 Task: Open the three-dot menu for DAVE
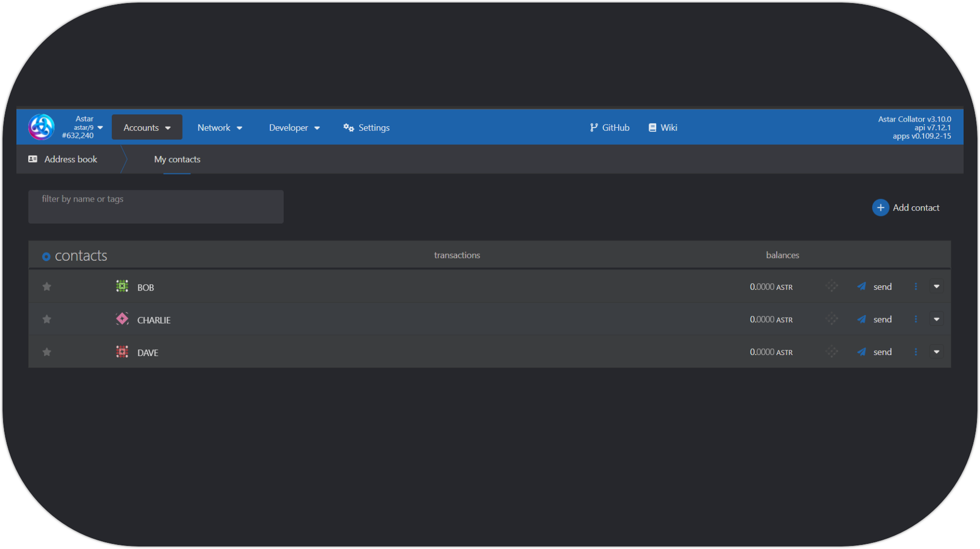(x=916, y=352)
